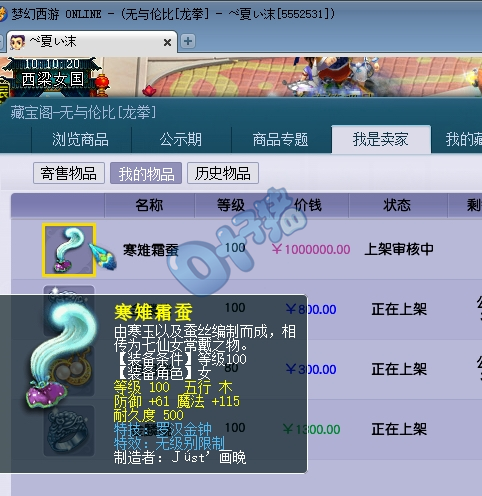
Task: Close the ぺ夏い沫 tab
Action: [x=167, y=42]
